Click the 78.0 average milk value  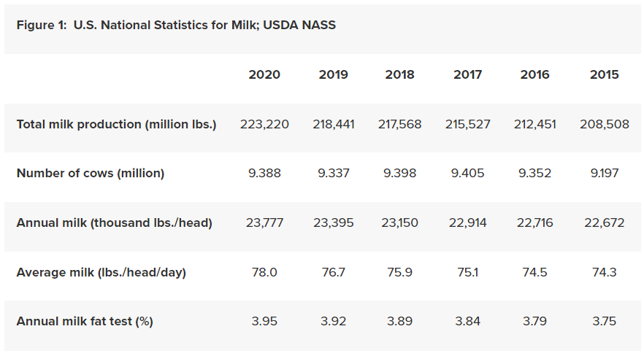tap(264, 272)
